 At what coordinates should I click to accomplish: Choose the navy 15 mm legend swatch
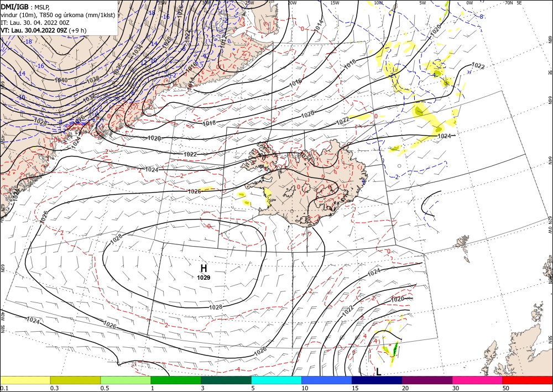pyautogui.click(x=377, y=380)
